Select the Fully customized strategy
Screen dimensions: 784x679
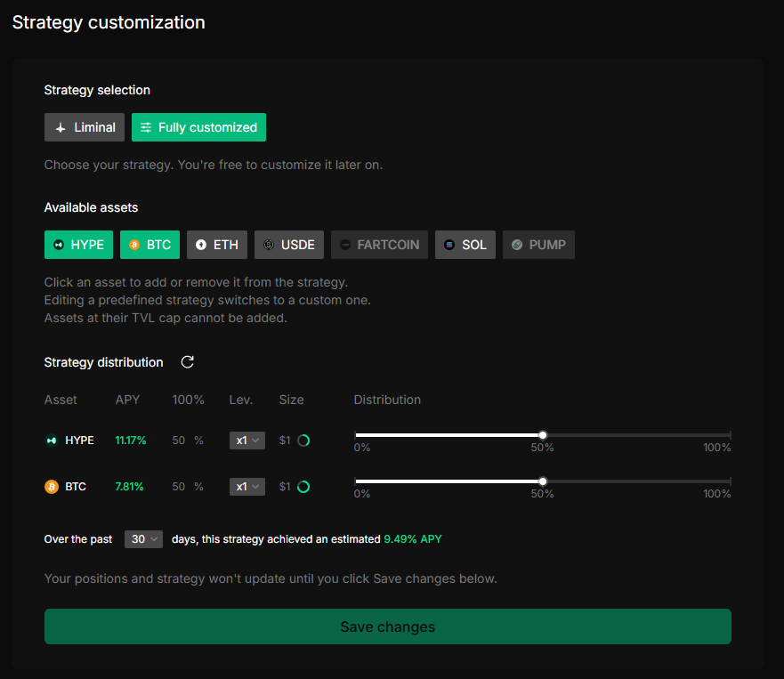coord(198,127)
